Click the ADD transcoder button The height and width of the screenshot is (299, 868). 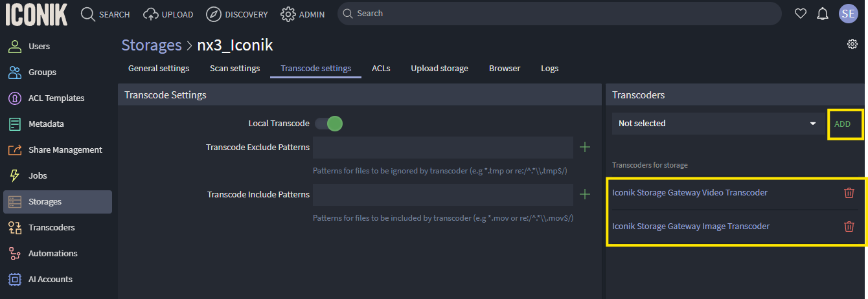click(x=843, y=124)
